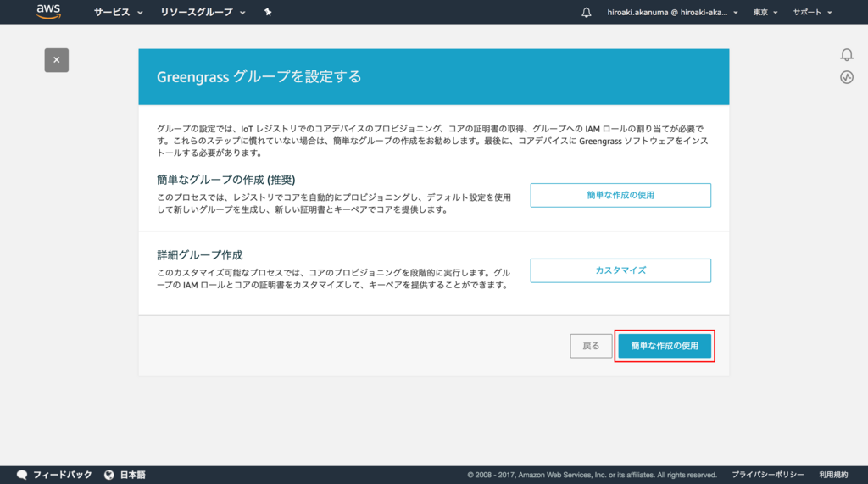Select the 日本語 language option
The image size is (868, 484).
(133, 475)
